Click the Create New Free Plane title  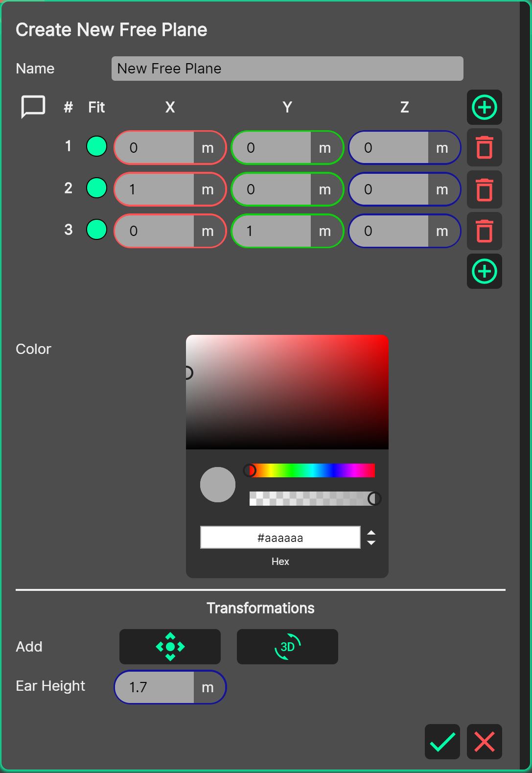[112, 30]
